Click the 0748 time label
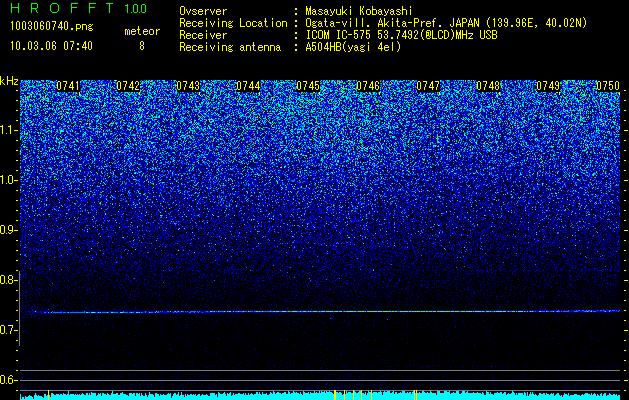The width and height of the screenshot is (629, 400). click(x=488, y=86)
